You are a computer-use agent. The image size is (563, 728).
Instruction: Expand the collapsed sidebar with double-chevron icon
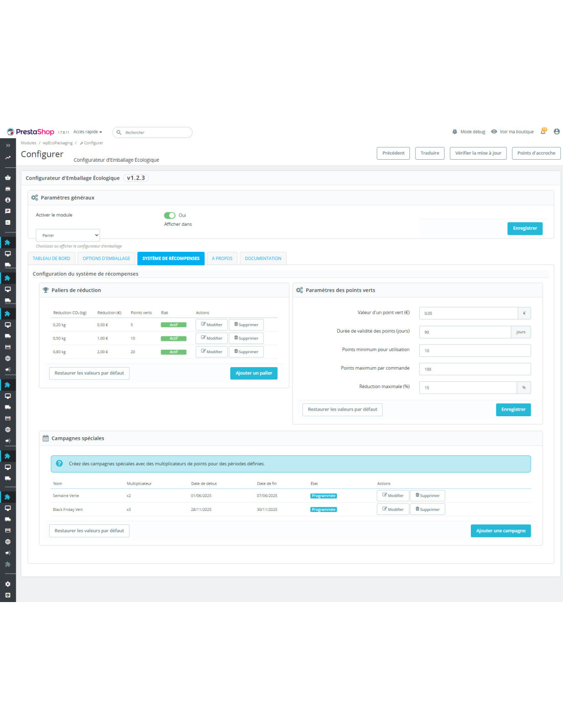pos(8,145)
